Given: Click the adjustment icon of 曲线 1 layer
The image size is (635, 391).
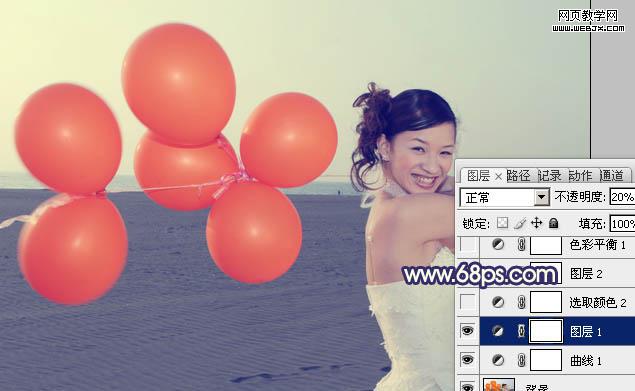Looking at the screenshot, I should [498, 360].
